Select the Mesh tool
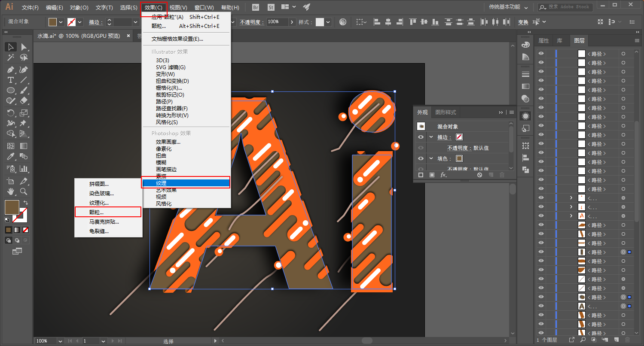The height and width of the screenshot is (346, 644). (11, 146)
